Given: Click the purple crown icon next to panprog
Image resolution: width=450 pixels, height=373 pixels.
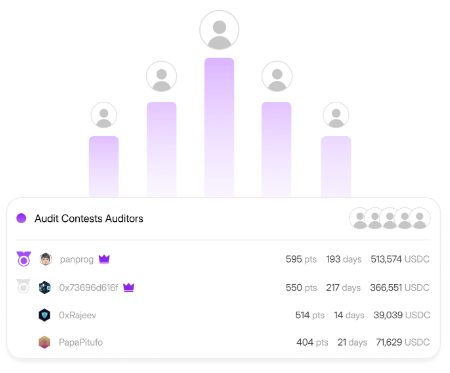Looking at the screenshot, I should pos(104,259).
